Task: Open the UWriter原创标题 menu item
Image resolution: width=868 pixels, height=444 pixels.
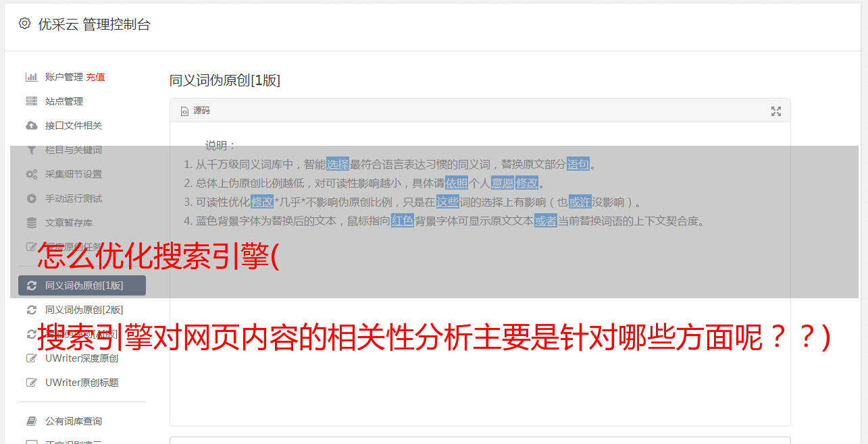Action: tap(82, 383)
